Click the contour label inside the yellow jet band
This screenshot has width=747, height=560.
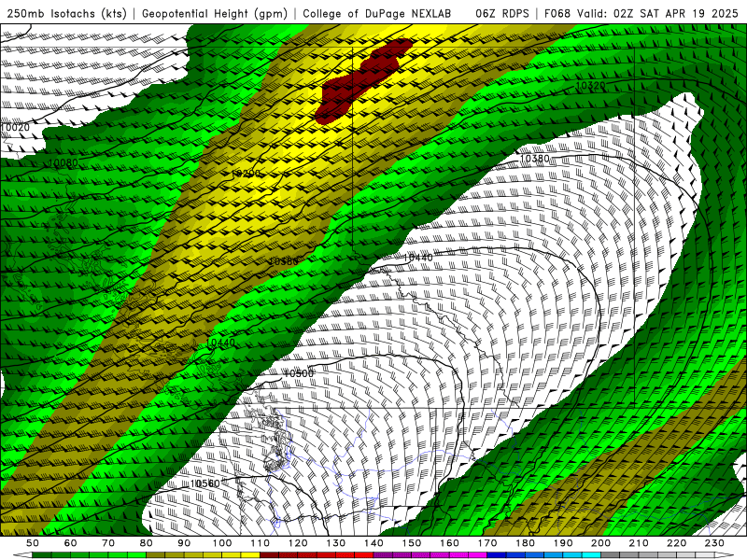(x=246, y=174)
